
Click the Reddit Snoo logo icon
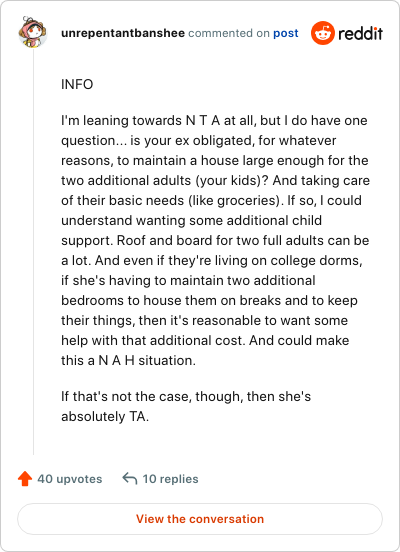(x=323, y=33)
